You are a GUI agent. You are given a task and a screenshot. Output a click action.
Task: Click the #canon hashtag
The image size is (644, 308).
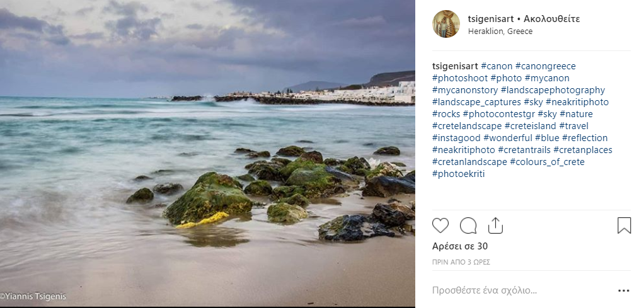497,66
